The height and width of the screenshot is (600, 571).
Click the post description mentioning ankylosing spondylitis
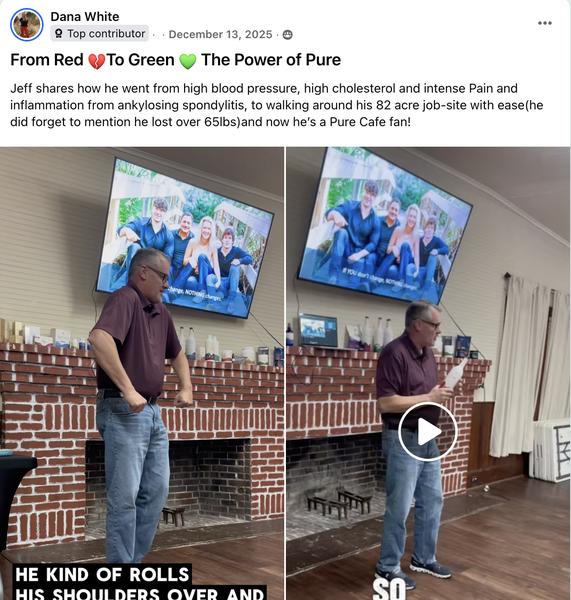point(276,105)
